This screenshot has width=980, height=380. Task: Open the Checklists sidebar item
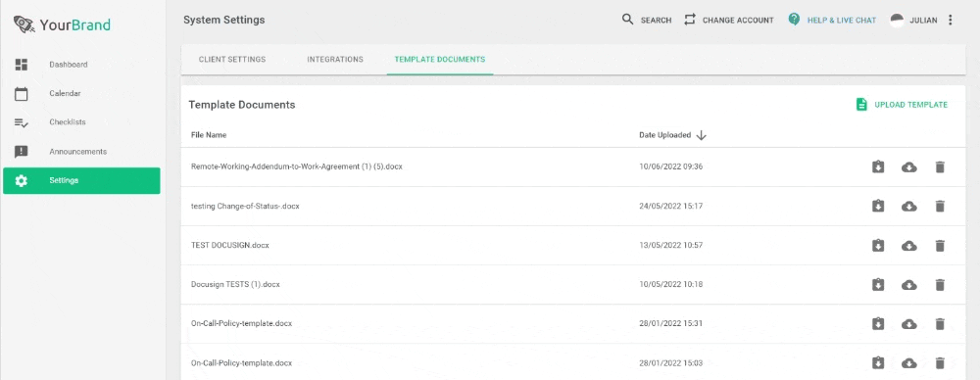point(81,121)
